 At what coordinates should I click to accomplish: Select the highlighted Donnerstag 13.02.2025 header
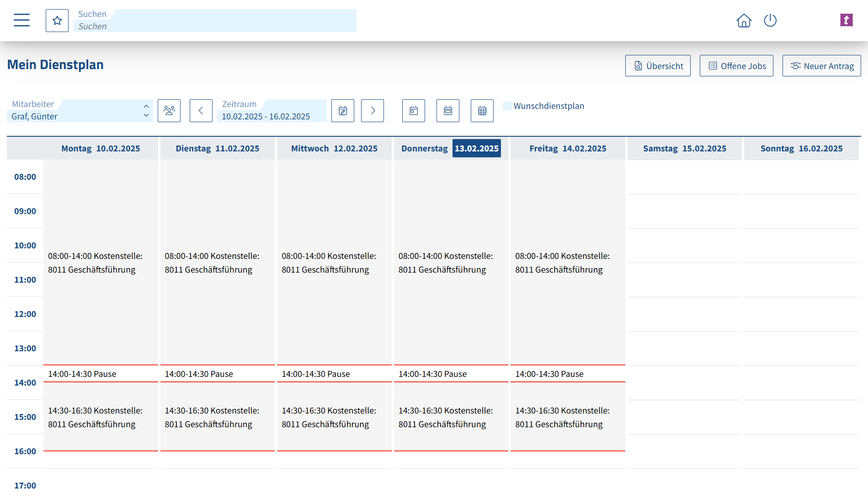point(477,148)
